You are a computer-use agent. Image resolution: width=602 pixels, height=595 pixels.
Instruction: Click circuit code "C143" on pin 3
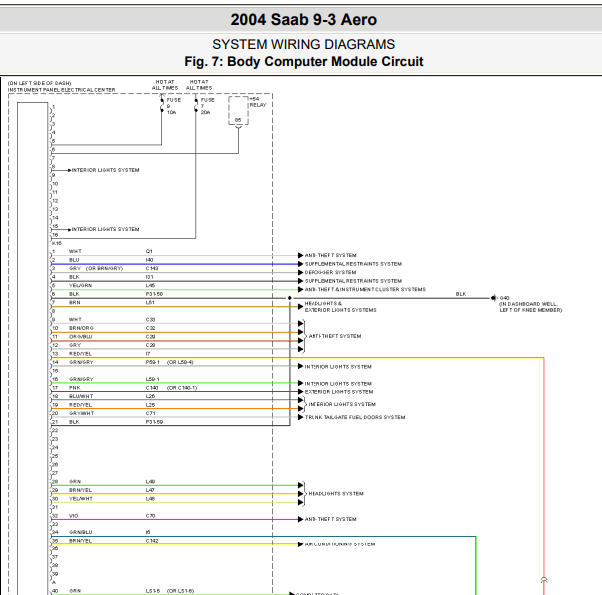[x=152, y=268]
